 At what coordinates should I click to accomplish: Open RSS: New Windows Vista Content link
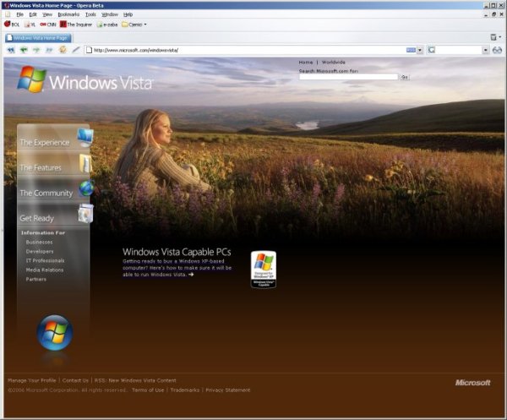tap(135, 380)
